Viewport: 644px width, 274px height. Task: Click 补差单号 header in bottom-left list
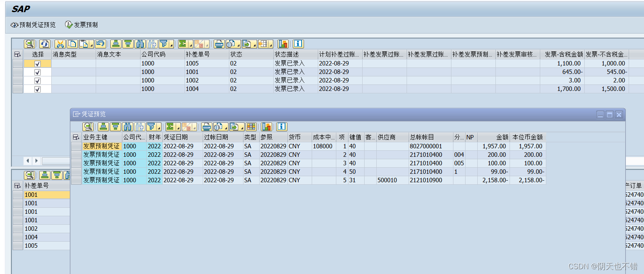click(x=46, y=185)
